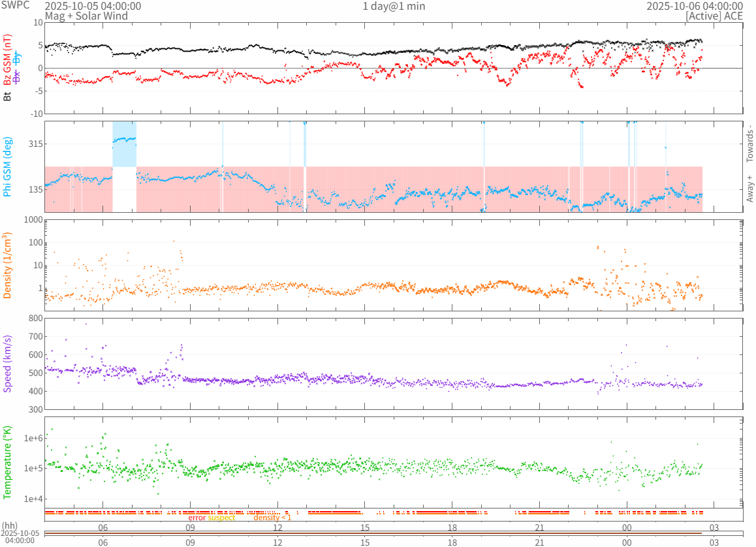Image resolution: width=756 pixels, height=547 pixels.
Task: Open the 1 day@1 min timespan menu
Action: pyautogui.click(x=394, y=6)
